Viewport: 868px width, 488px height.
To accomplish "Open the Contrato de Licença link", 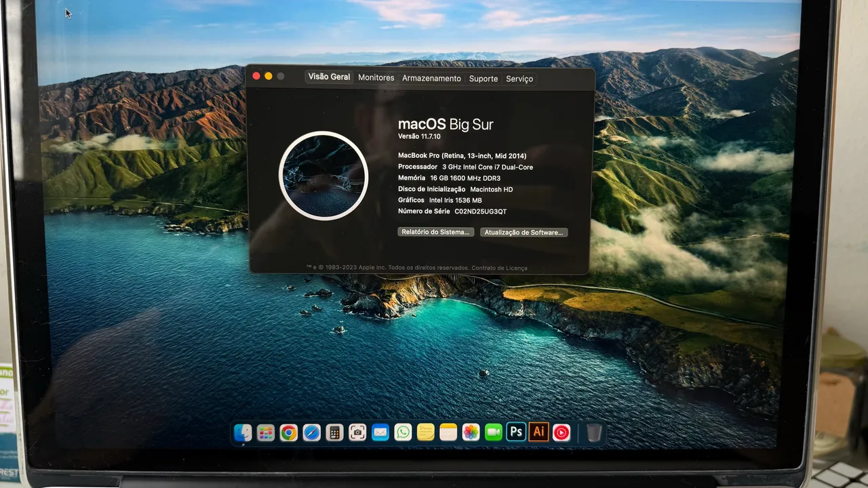I will pyautogui.click(x=499, y=268).
